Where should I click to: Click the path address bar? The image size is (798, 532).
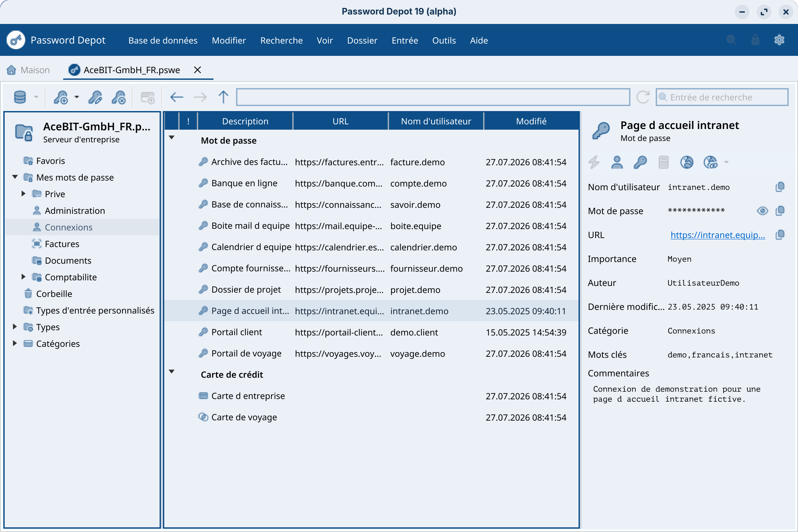(x=433, y=97)
